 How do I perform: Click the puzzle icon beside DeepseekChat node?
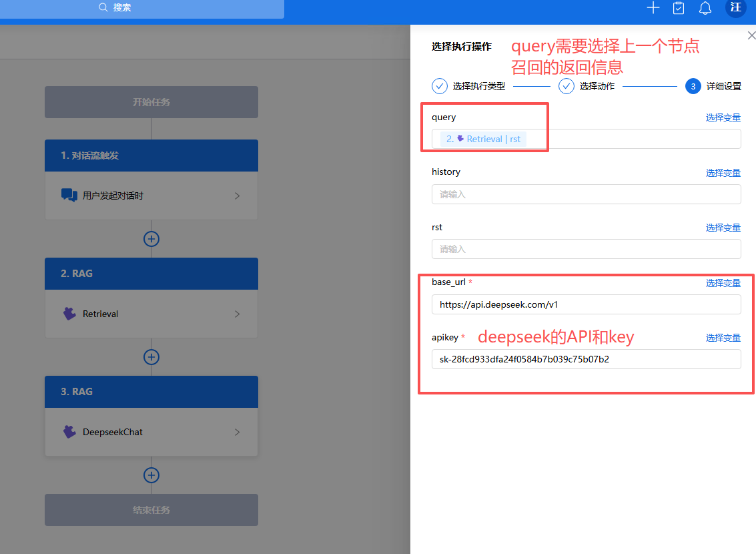click(x=69, y=432)
